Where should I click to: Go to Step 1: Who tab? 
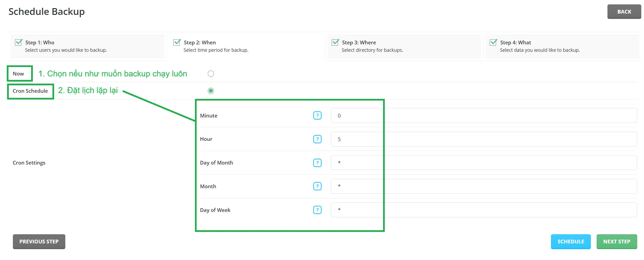87,46
